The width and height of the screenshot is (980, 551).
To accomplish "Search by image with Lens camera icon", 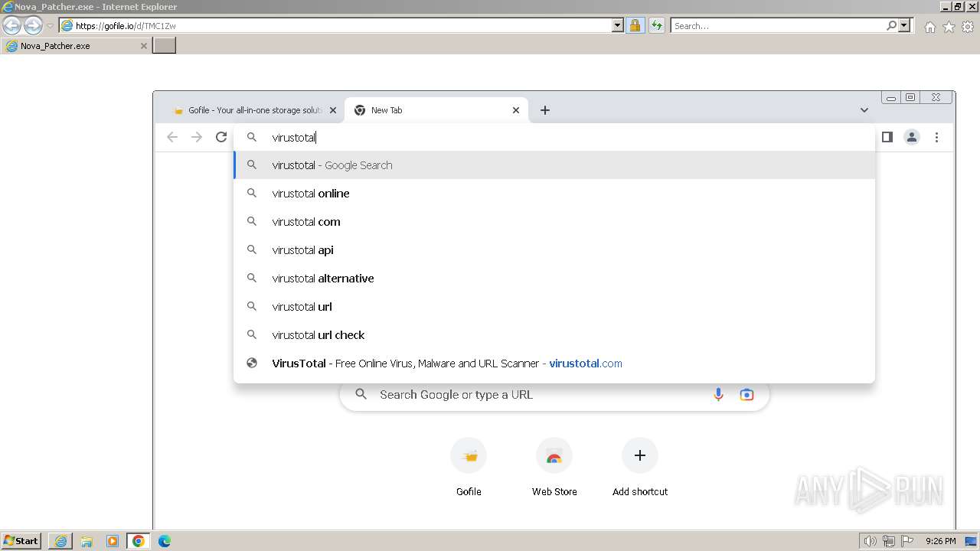I will [x=746, y=395].
